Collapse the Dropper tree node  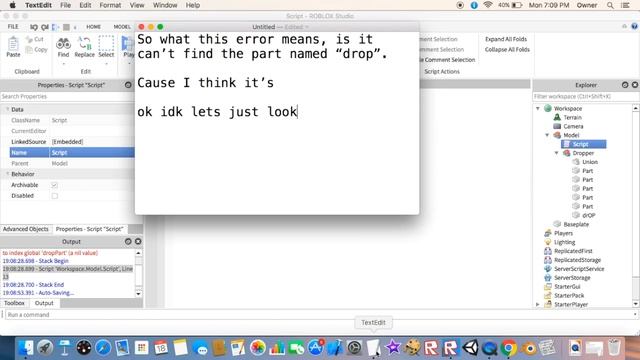[556, 153]
